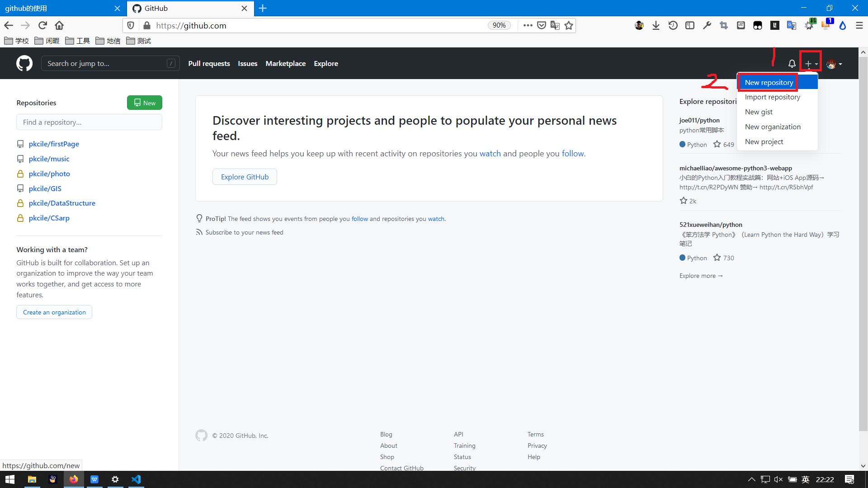Click green New repository button
The height and width of the screenshot is (488, 868).
[x=145, y=103]
